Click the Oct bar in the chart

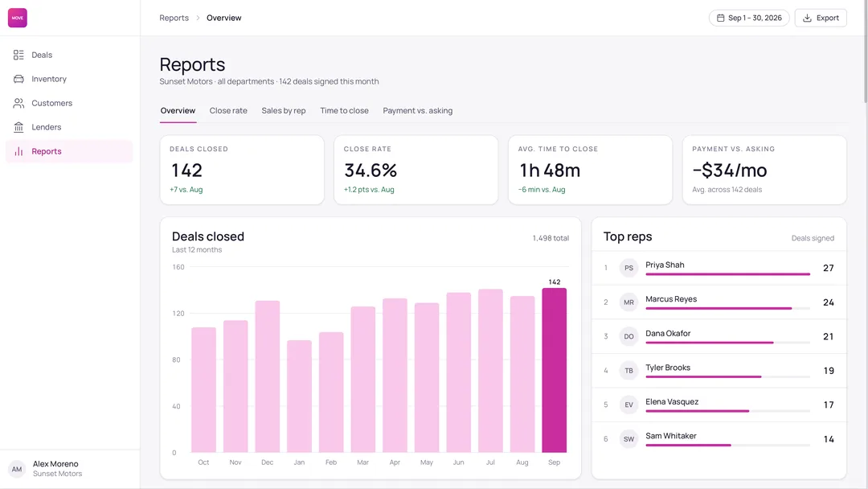(203, 390)
